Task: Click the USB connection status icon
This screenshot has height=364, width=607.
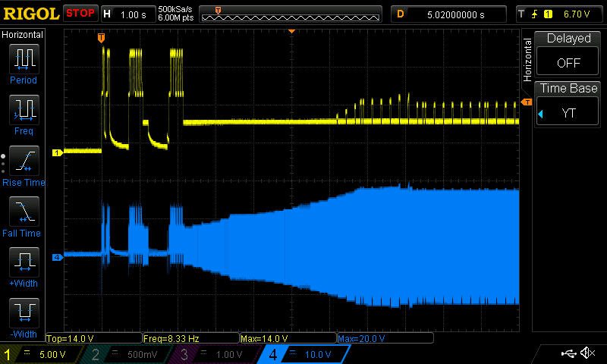Action: 568,353
